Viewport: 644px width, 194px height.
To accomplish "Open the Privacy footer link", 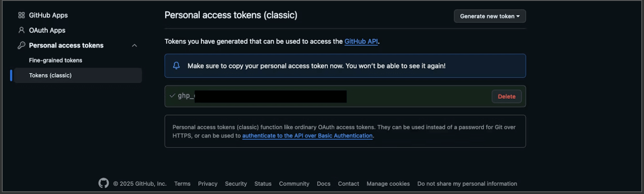I will pos(207,184).
